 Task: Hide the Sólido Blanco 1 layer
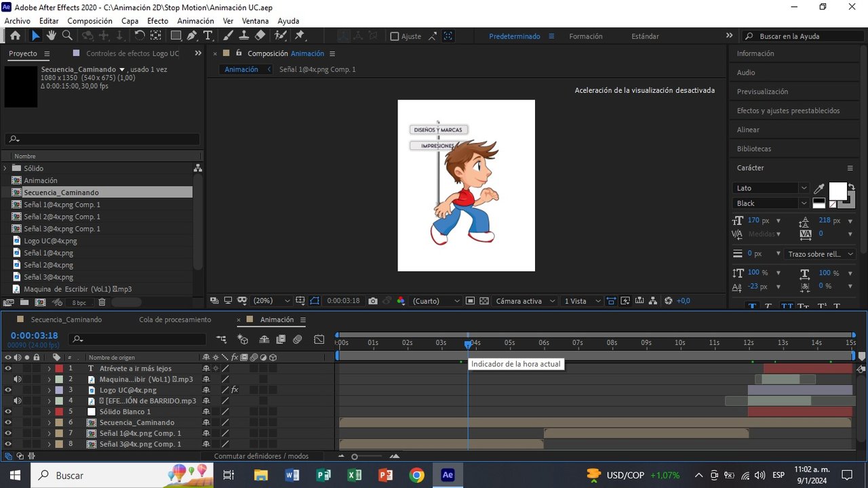[x=8, y=412]
